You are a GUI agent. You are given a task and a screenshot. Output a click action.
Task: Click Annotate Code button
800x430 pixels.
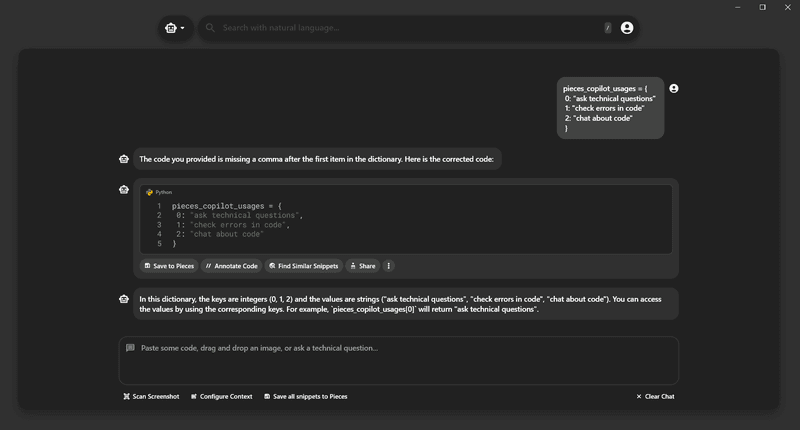click(231, 266)
